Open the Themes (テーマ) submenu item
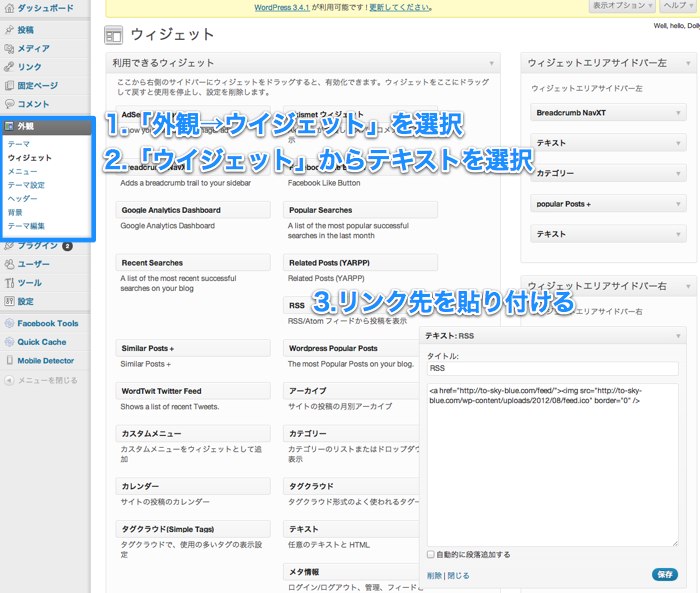 (x=19, y=144)
